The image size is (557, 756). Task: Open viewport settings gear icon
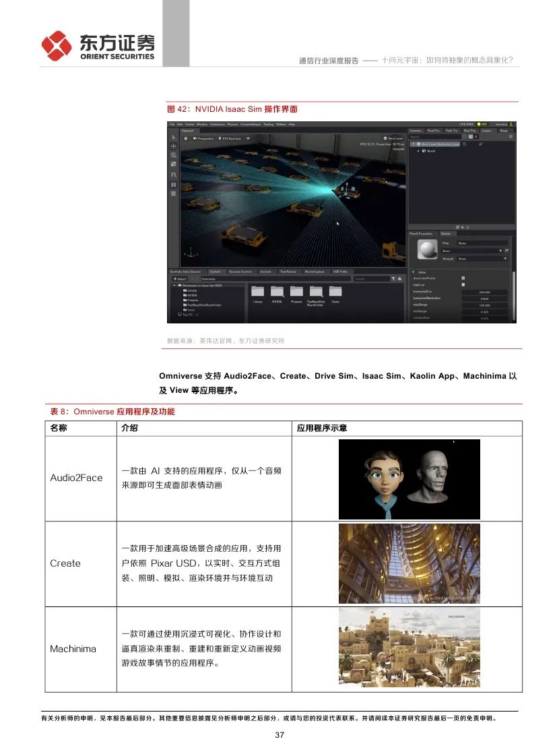(x=186, y=138)
